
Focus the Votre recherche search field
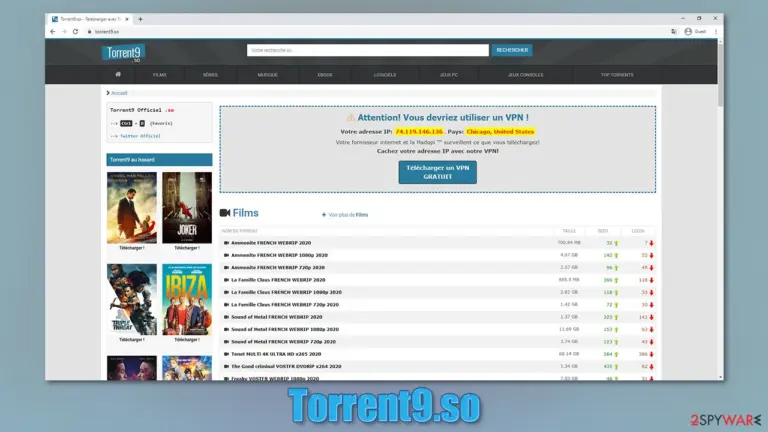[368, 50]
